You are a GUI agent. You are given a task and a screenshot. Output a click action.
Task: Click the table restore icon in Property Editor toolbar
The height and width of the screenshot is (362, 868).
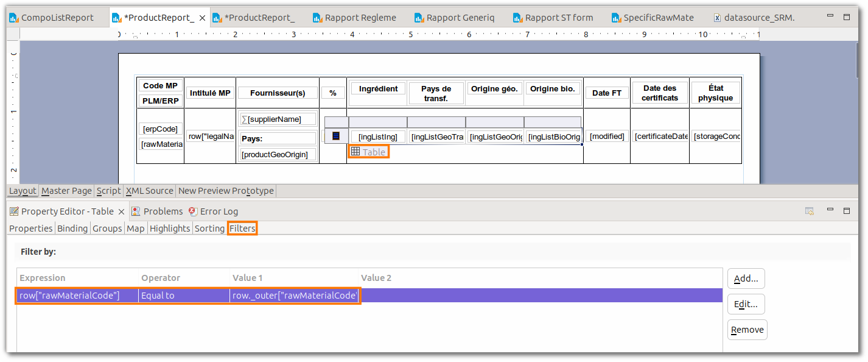[810, 211]
